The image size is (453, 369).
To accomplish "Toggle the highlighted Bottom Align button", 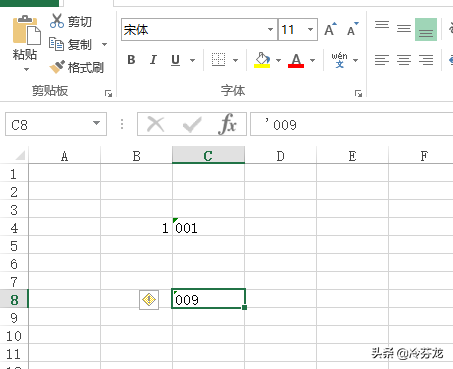I will tap(426, 29).
